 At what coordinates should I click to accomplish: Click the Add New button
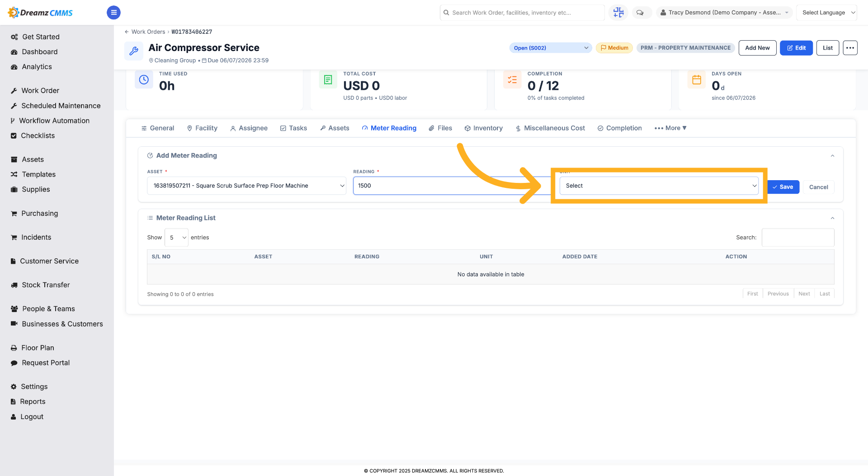point(757,48)
